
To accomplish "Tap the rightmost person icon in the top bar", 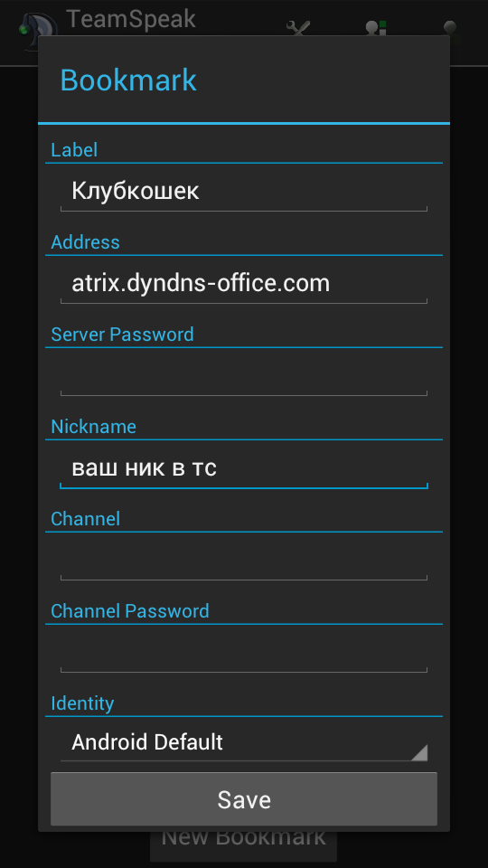I will click(451, 28).
